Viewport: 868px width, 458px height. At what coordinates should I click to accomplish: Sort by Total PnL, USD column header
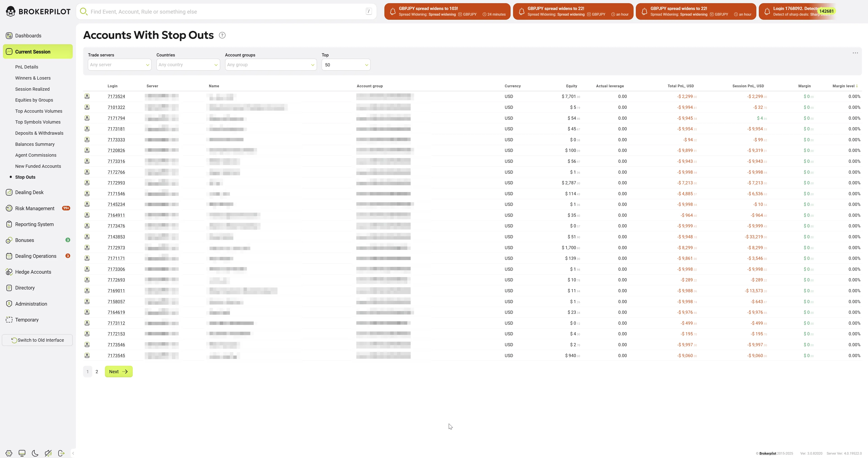pyautogui.click(x=681, y=86)
